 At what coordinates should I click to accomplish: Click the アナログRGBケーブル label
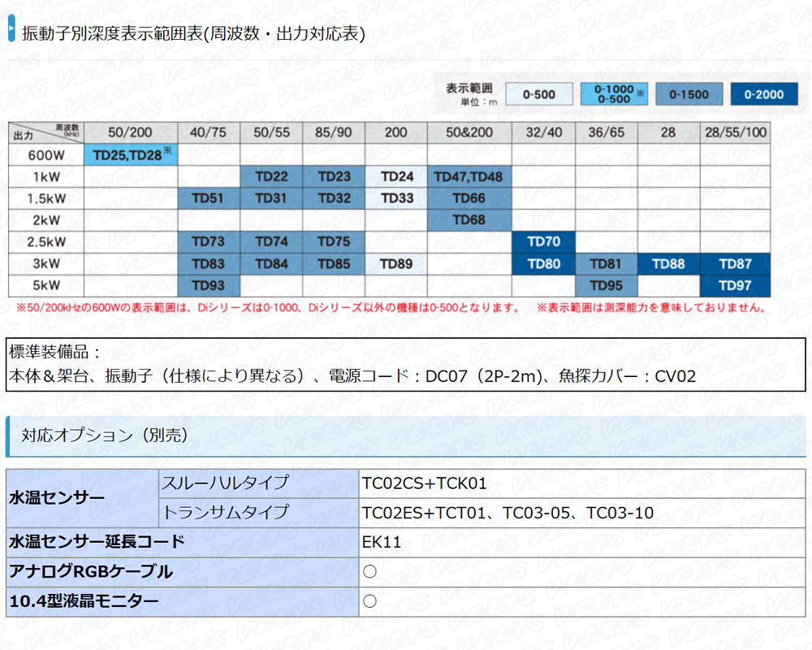91,572
